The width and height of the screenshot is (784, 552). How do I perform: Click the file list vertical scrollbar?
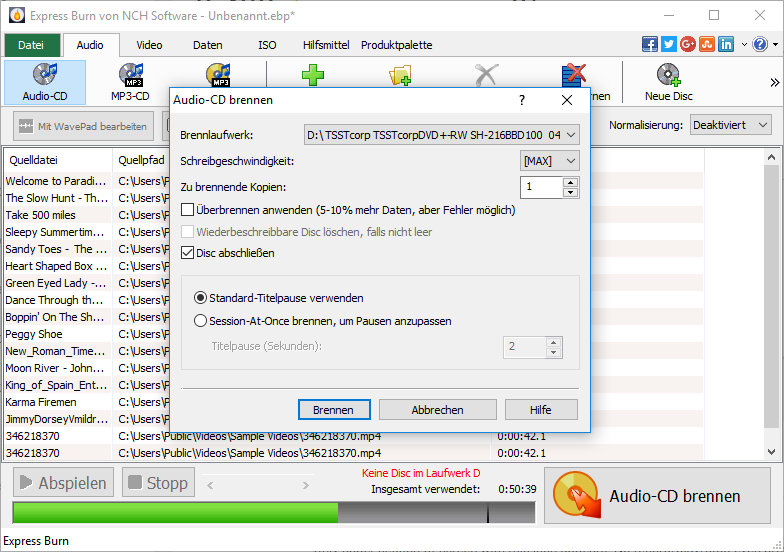tap(772, 304)
